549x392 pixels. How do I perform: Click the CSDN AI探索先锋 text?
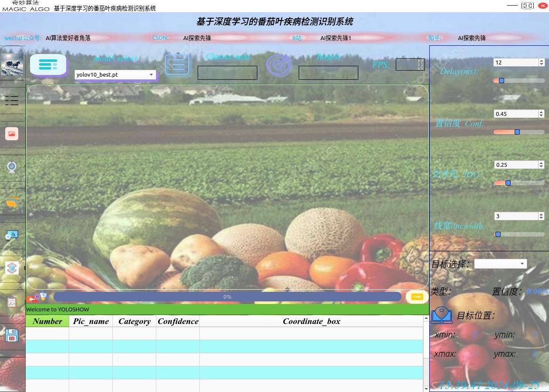point(197,38)
